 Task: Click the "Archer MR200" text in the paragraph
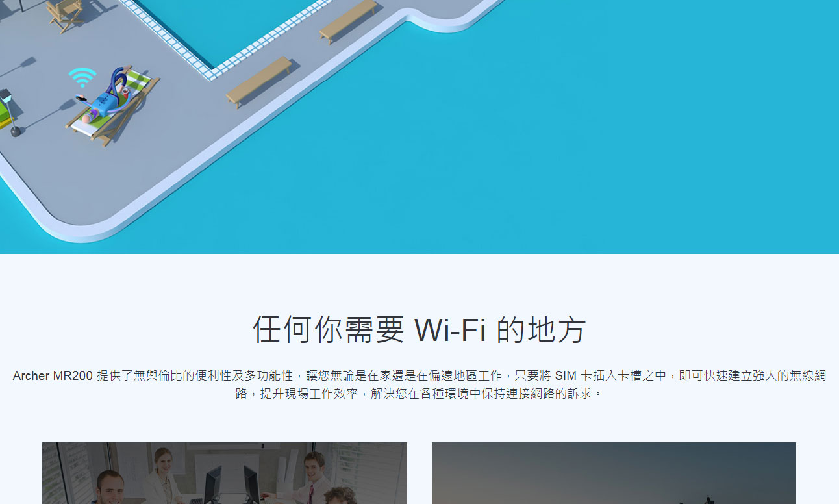(x=53, y=375)
